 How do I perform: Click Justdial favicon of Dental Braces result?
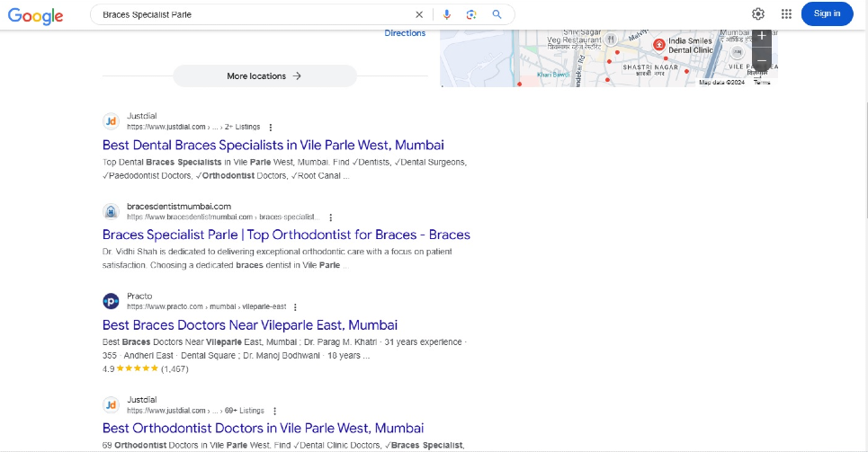[111, 121]
